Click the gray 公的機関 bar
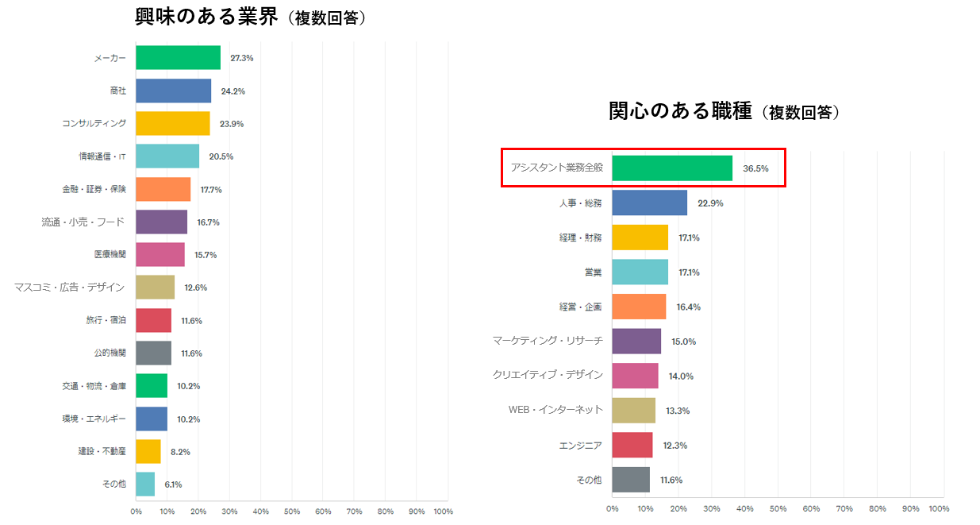This screenshot has height=525, width=980. click(154, 353)
